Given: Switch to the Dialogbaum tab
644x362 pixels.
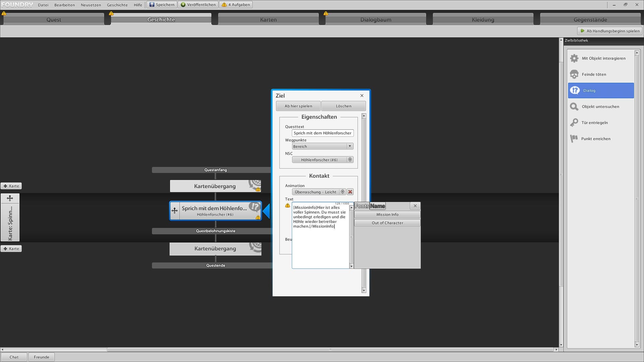Looking at the screenshot, I should 376,19.
